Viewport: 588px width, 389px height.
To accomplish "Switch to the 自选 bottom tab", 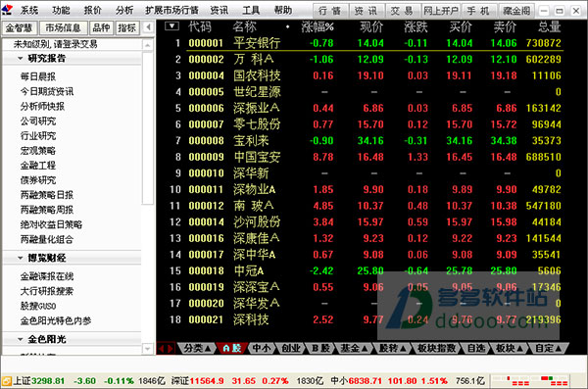I will pos(476,349).
